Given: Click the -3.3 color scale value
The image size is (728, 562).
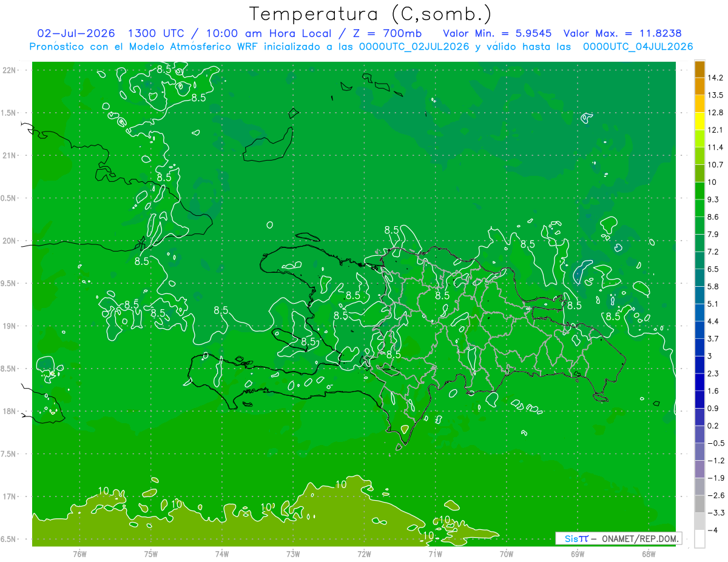Looking at the screenshot, I should [x=716, y=513].
